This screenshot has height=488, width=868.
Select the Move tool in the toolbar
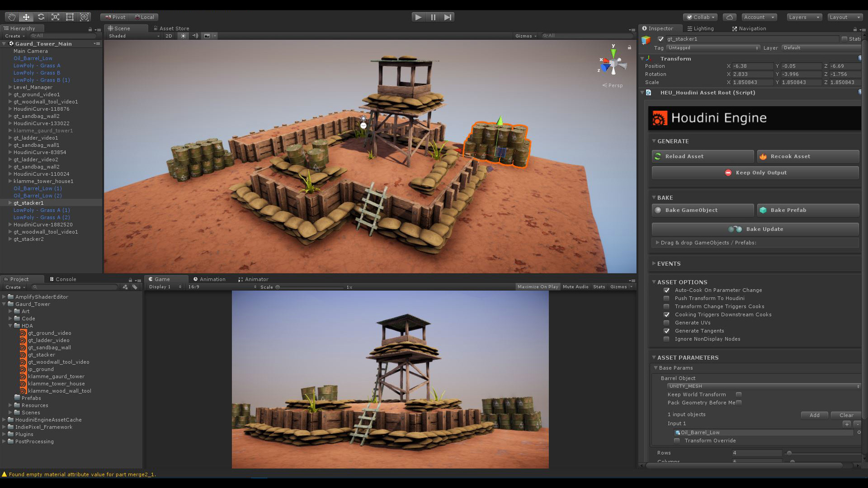[26, 17]
